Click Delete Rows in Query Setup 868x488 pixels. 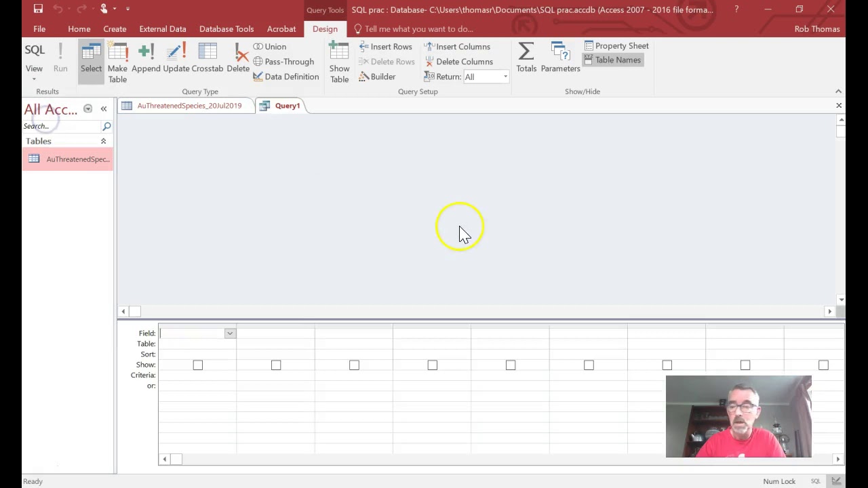click(387, 62)
